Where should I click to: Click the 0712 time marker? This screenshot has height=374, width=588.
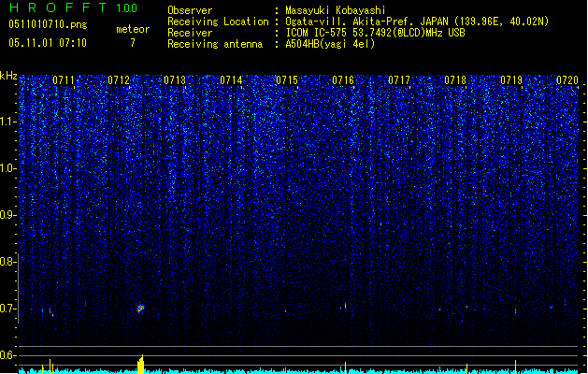(119, 80)
